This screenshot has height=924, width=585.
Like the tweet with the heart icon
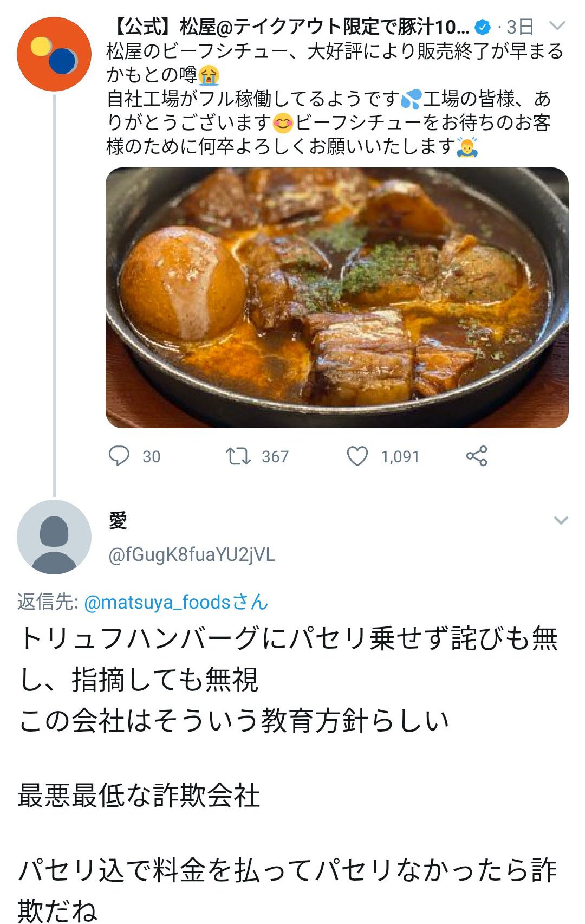click(x=357, y=456)
